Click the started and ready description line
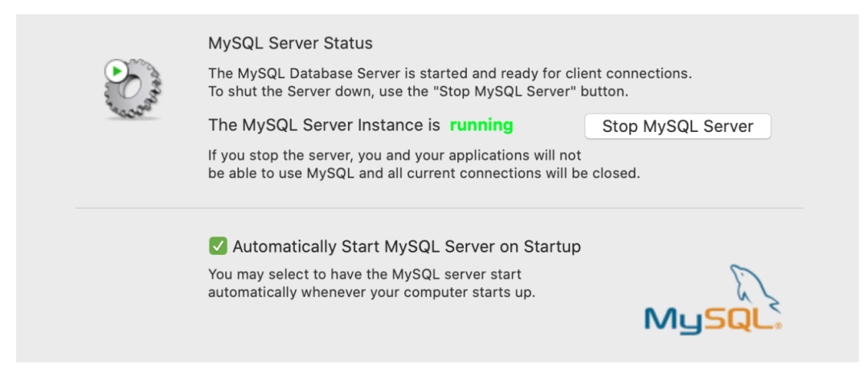Viewport: 868px width, 370px height. tap(450, 73)
